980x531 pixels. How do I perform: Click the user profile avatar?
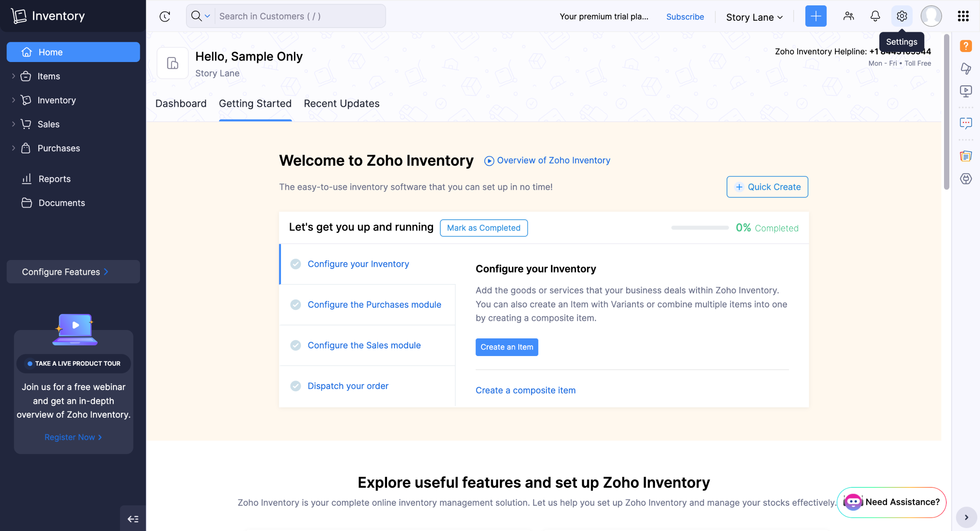931,16
